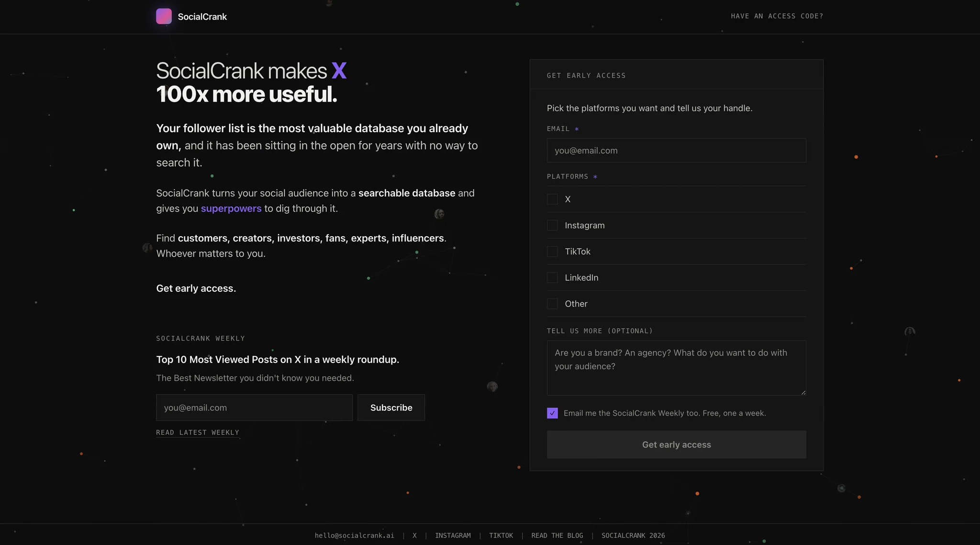The width and height of the screenshot is (980, 545).
Task: Open the Instagram footer link
Action: [x=453, y=535]
